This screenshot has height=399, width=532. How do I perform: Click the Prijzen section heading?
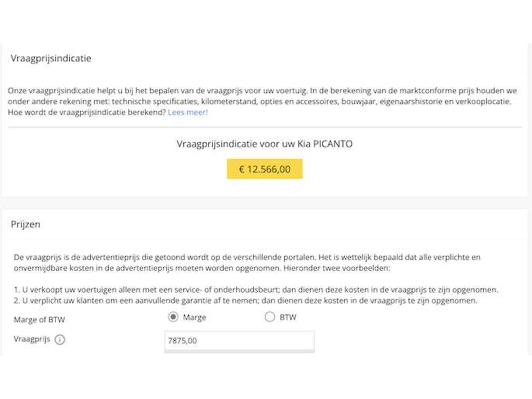pyautogui.click(x=26, y=224)
